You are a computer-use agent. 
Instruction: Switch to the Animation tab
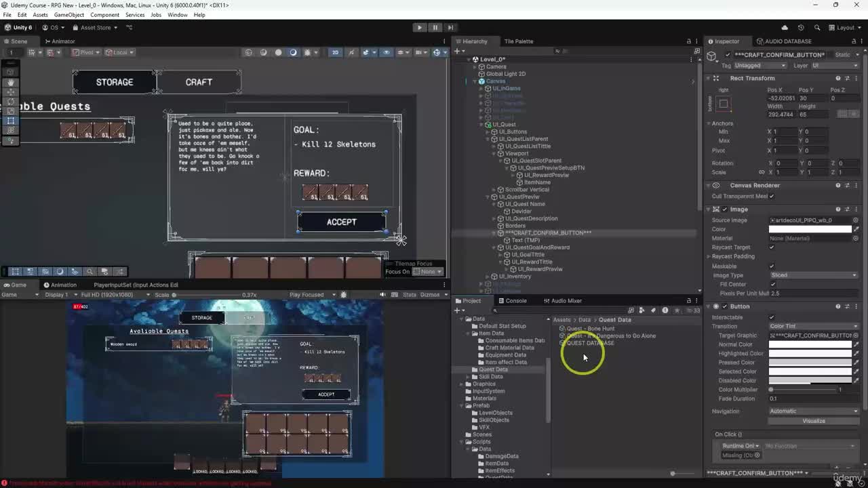(59, 285)
